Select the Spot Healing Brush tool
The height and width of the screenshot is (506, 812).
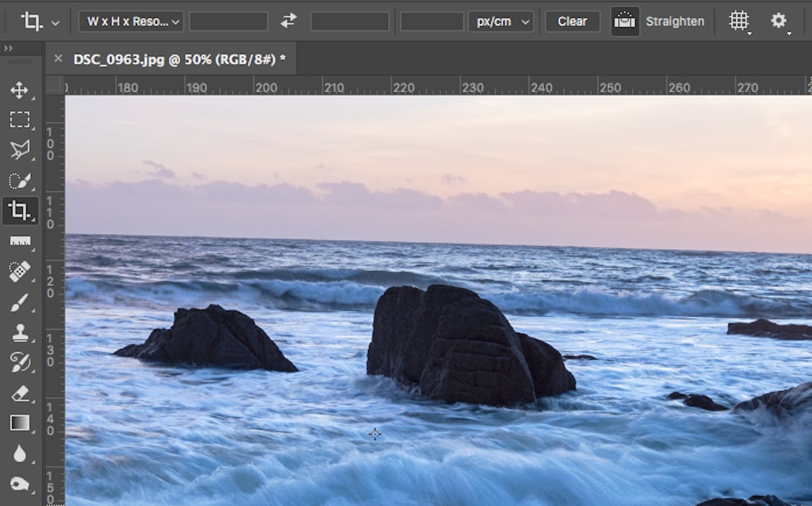tap(20, 271)
